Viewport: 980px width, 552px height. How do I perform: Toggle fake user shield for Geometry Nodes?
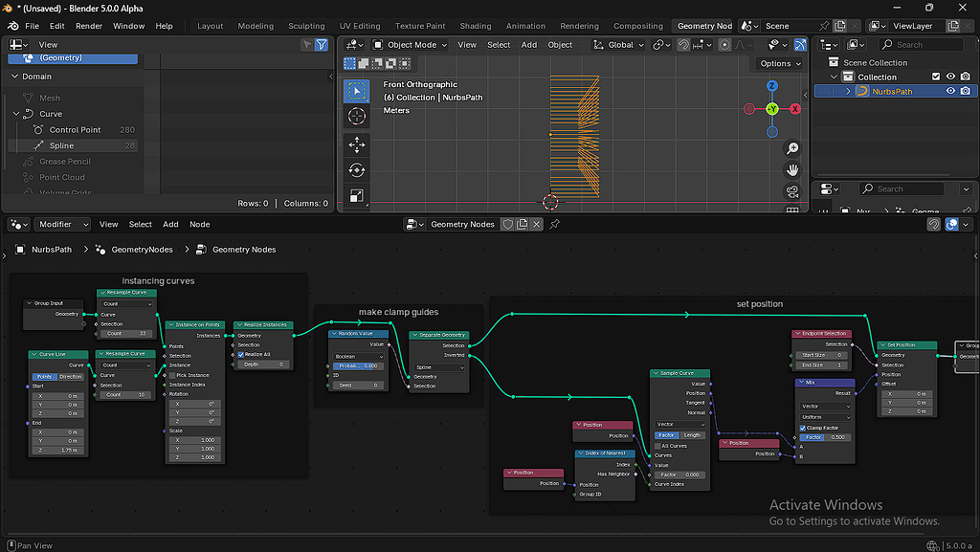tap(508, 224)
